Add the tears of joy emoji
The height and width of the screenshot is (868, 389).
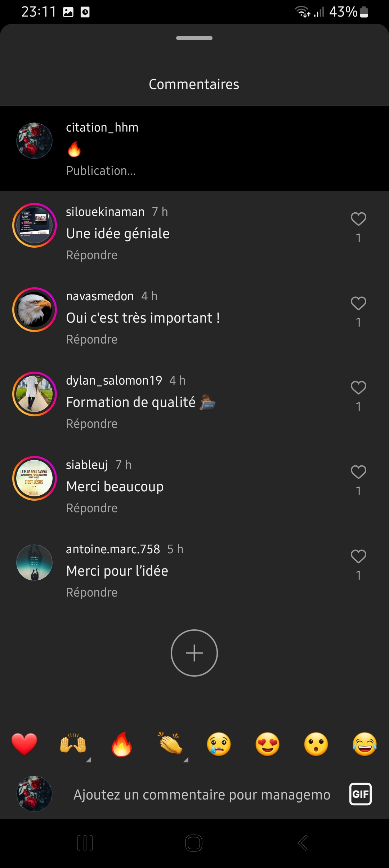tap(365, 744)
